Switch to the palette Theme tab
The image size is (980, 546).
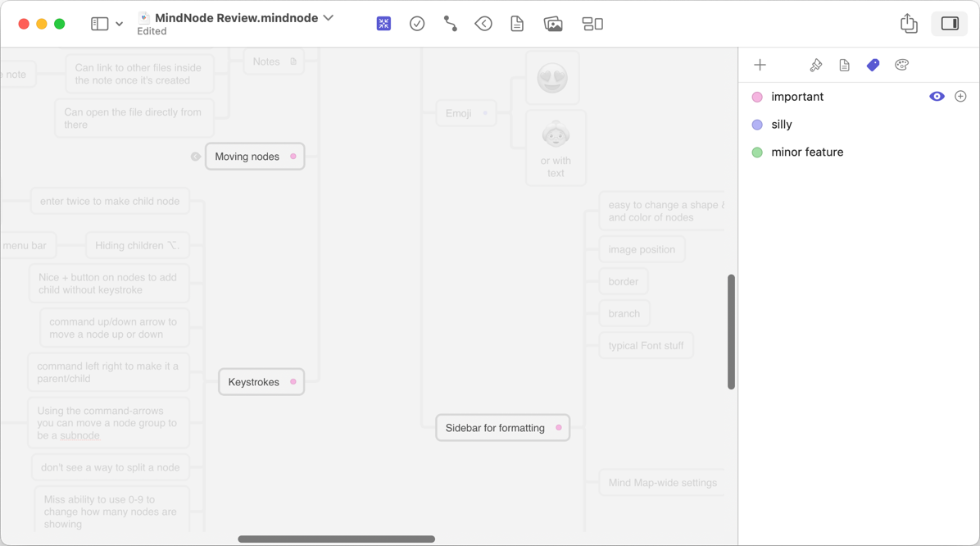coord(901,65)
